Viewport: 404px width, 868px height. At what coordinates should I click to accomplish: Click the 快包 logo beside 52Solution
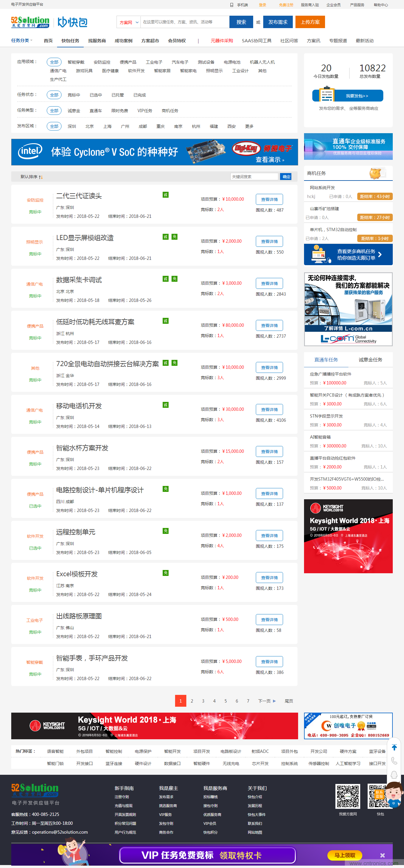click(72, 22)
